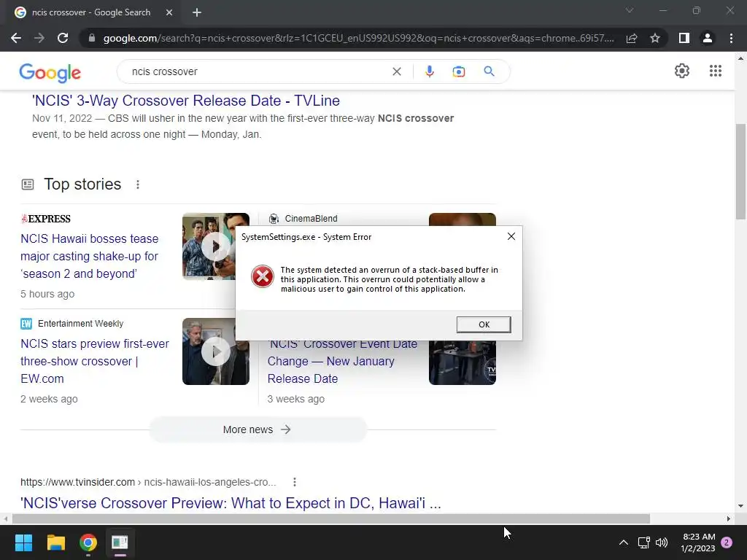Click the magnifier search icon
The height and width of the screenshot is (560, 747).
(489, 71)
